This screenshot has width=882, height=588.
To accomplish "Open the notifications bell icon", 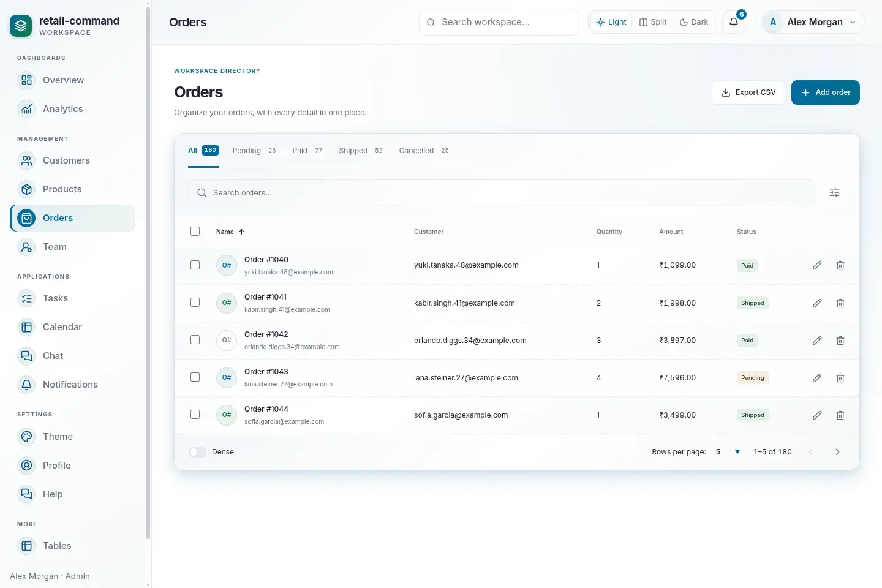I will coord(734,22).
